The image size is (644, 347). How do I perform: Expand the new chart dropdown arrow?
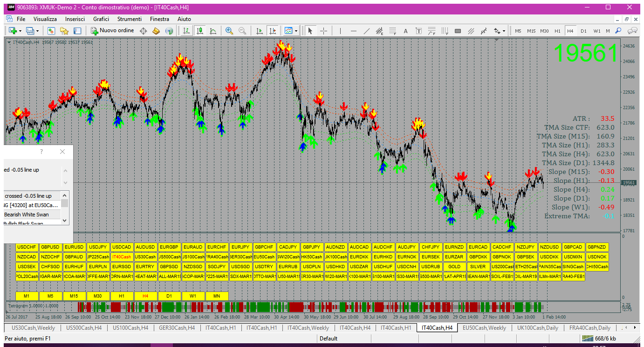tap(20, 31)
